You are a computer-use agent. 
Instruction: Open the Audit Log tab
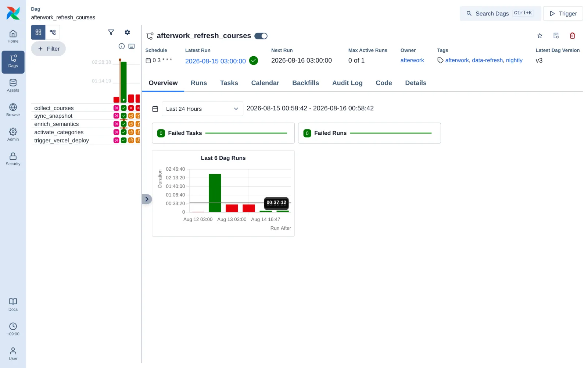coord(347,83)
